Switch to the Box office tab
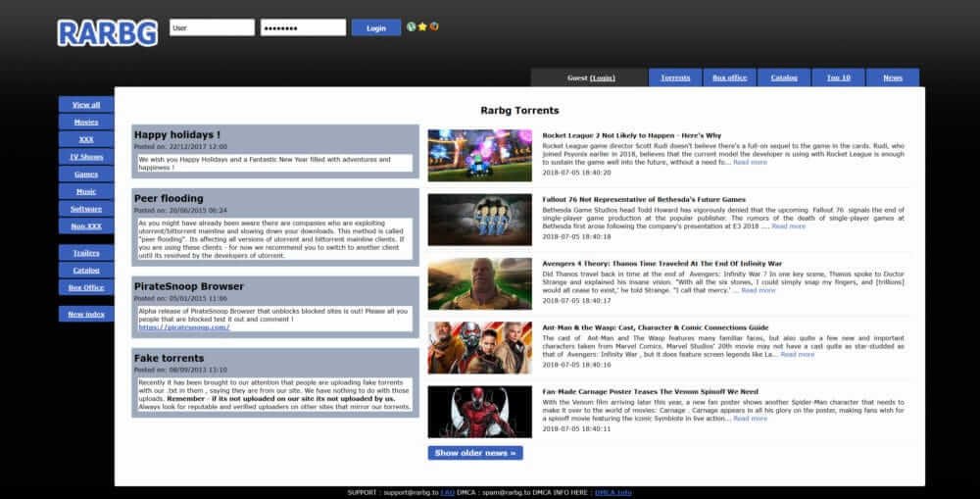Viewport: 980px width, 499px height. (729, 77)
